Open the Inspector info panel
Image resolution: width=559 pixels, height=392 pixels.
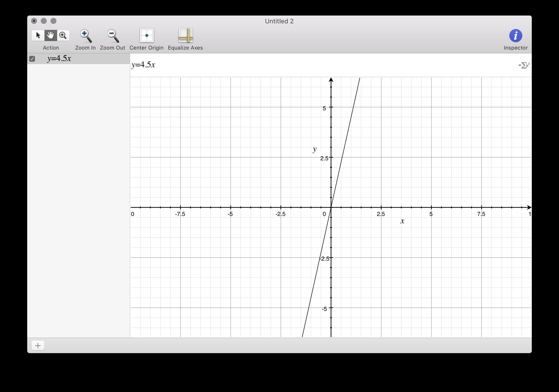[x=515, y=36]
